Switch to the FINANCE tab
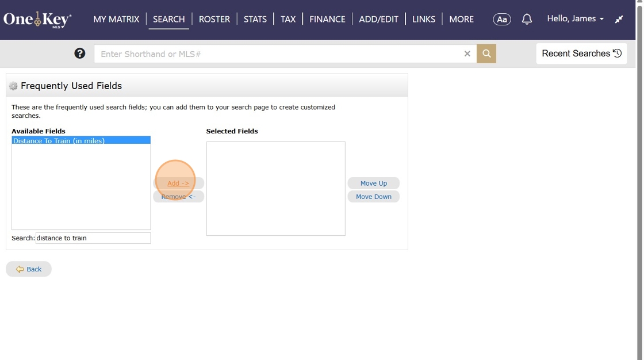Screen dimensions: 644x360 [x=327, y=19]
